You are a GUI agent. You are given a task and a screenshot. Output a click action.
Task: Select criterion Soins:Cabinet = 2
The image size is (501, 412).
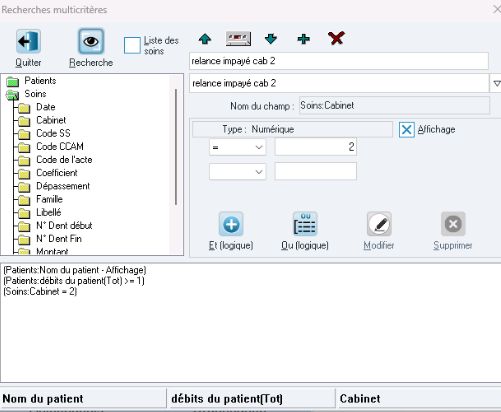click(x=40, y=292)
